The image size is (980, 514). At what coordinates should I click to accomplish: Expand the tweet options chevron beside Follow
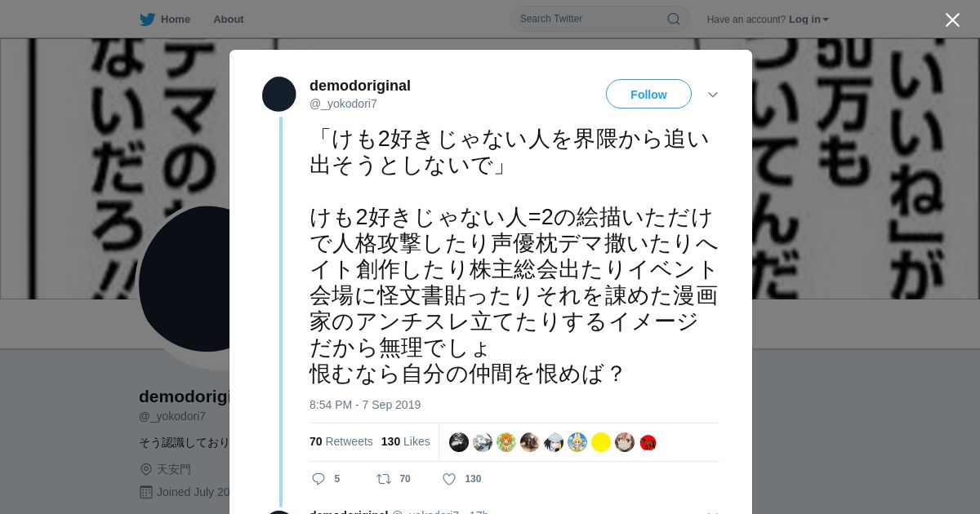pyautogui.click(x=713, y=95)
